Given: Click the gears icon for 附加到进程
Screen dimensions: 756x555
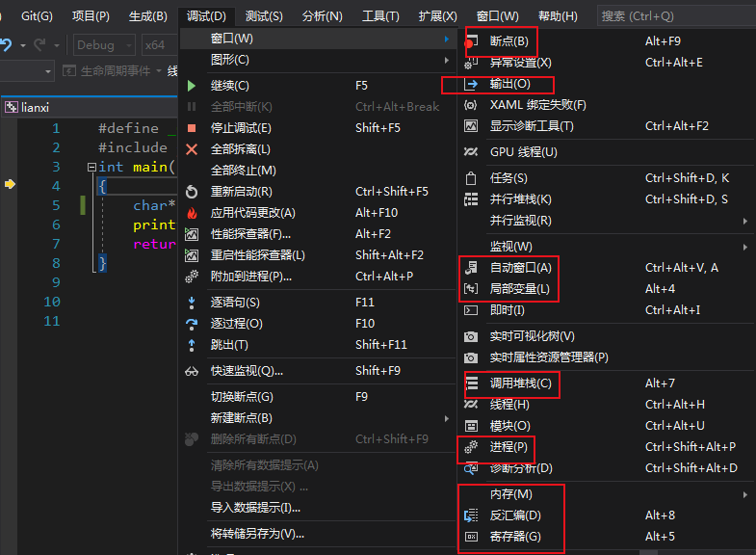Looking at the screenshot, I should click(192, 277).
